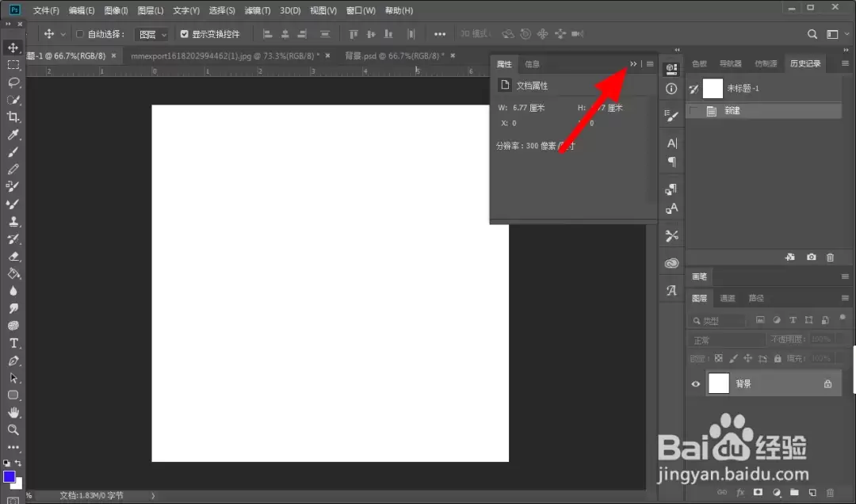The image size is (856, 504).
Task: Select the Paint Bucket tool
Action: (13, 273)
